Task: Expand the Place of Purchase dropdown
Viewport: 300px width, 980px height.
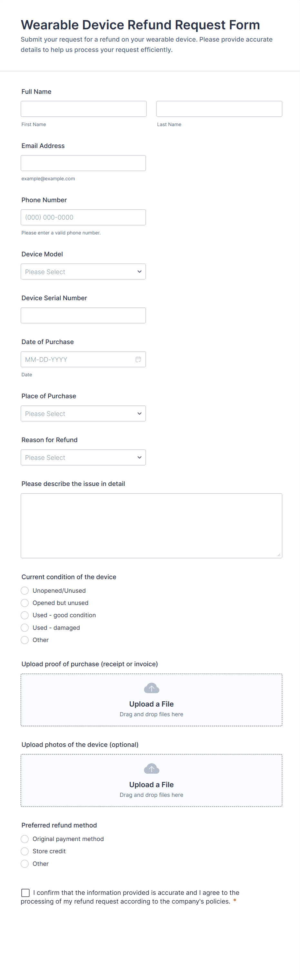Action: tap(83, 413)
